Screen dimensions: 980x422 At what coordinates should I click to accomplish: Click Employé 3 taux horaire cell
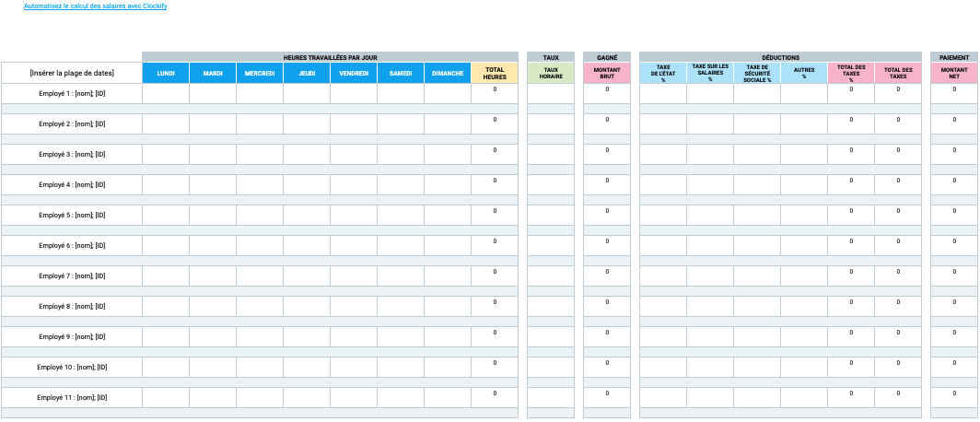[x=551, y=155]
